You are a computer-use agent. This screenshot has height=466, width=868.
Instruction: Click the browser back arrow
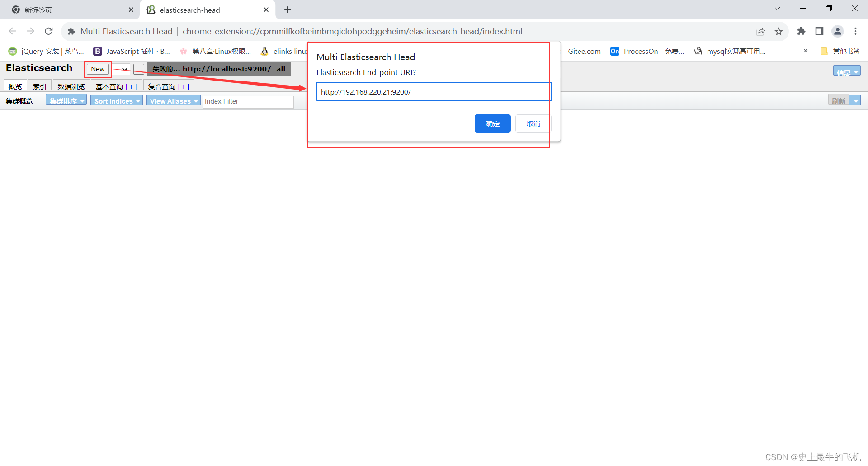(13, 31)
